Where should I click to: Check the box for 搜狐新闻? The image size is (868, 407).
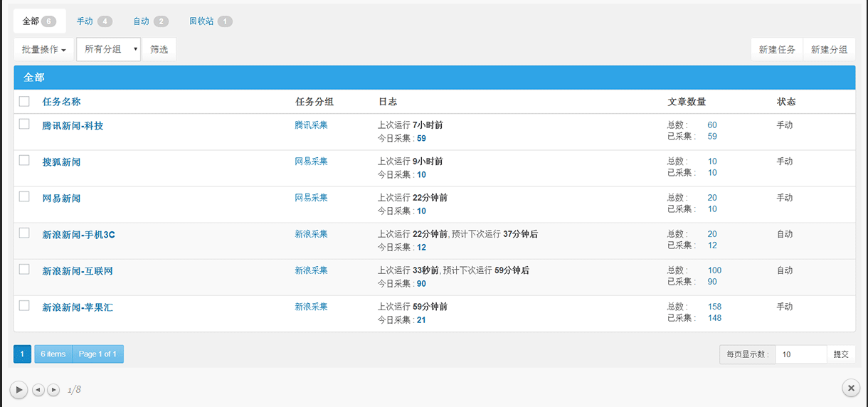coord(24,160)
